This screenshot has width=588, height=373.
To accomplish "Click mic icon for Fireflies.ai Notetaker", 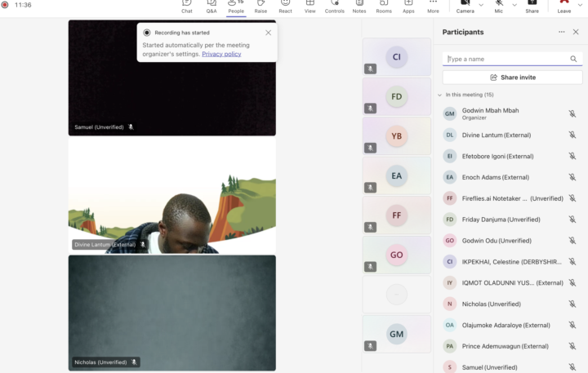I will coord(572,198).
